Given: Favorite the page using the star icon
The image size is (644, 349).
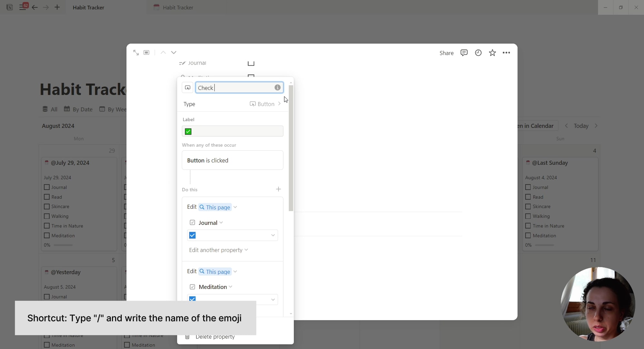Looking at the screenshot, I should click(492, 53).
